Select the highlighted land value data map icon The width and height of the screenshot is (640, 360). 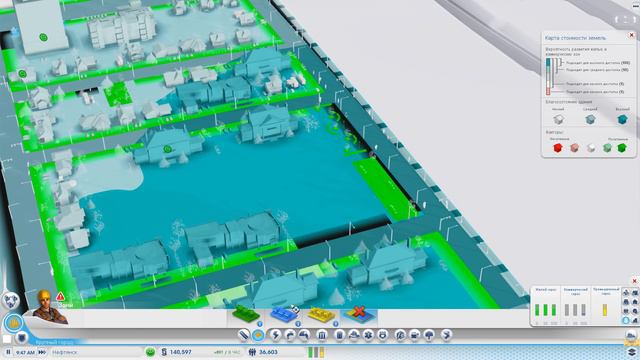[626, 320]
